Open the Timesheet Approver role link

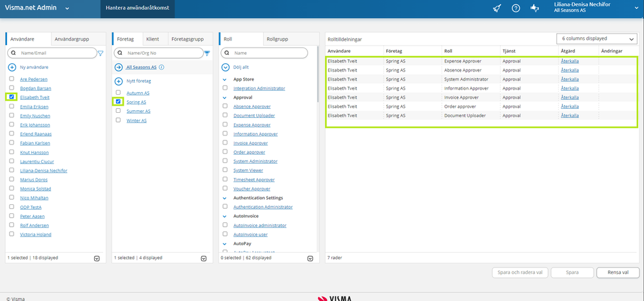tap(254, 180)
